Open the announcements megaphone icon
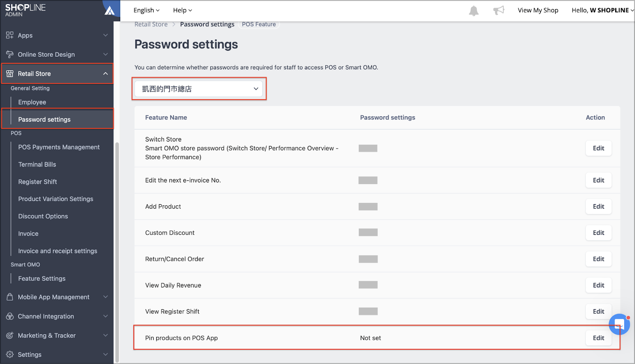 point(498,10)
